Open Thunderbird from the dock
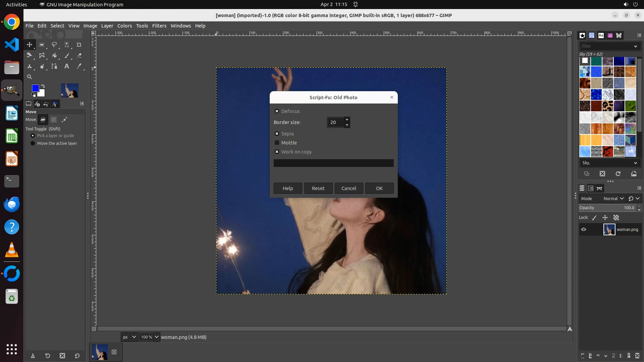Image resolution: width=644 pixels, height=362 pixels. [12, 204]
